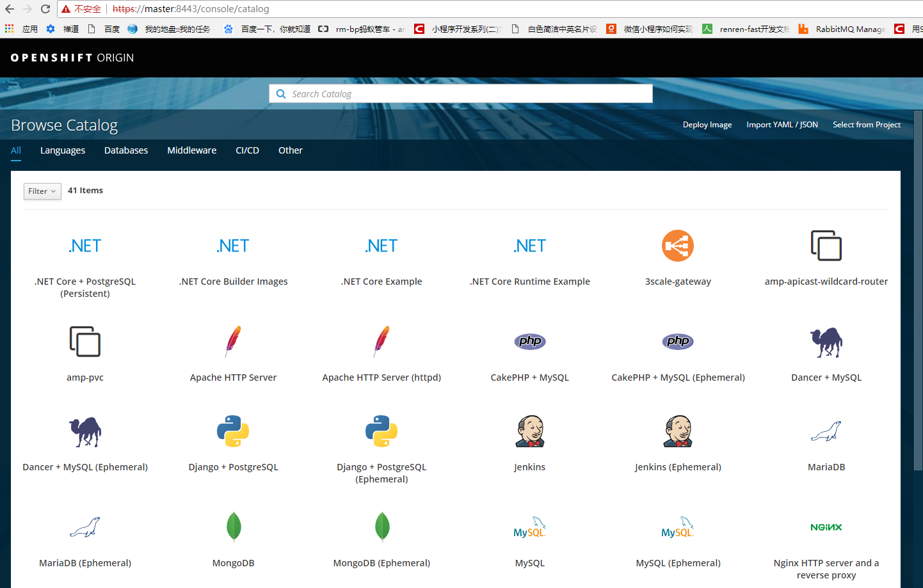The width and height of the screenshot is (923, 588).
Task: Open the Jenkins catalog item
Action: (529, 441)
